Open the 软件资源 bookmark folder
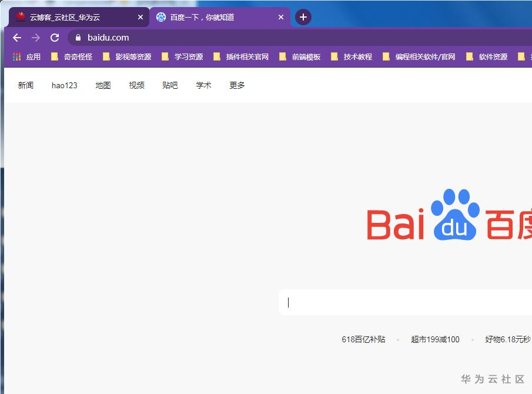 click(487, 56)
